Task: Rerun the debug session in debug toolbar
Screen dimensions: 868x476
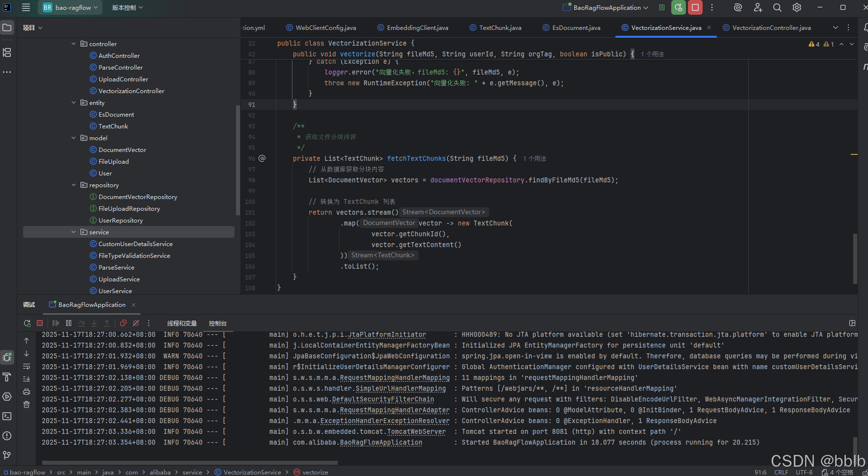Action: [27, 323]
